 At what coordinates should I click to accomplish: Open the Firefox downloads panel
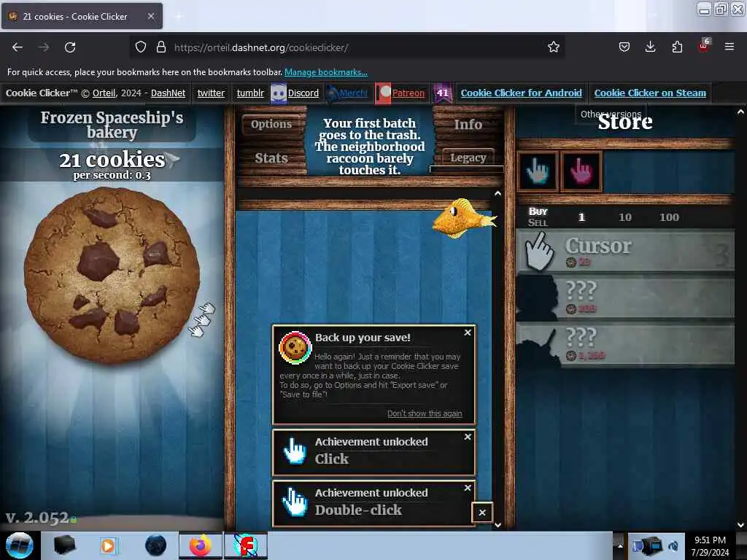tap(650, 47)
